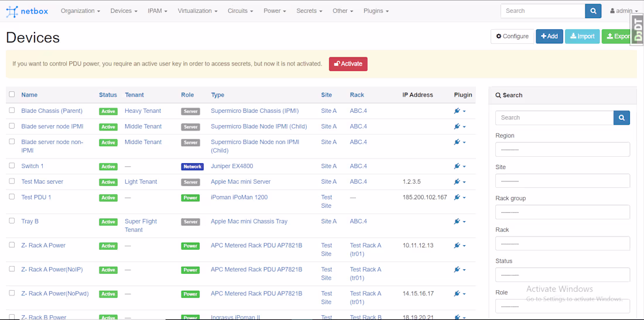This screenshot has width=644, height=320.
Task: Click the top navbar Search input field
Action: point(543,11)
